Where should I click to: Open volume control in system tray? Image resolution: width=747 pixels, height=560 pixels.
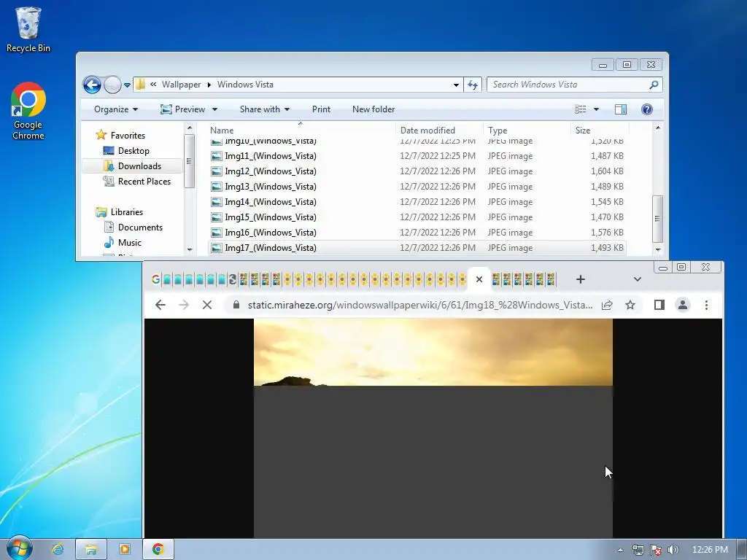(x=673, y=550)
